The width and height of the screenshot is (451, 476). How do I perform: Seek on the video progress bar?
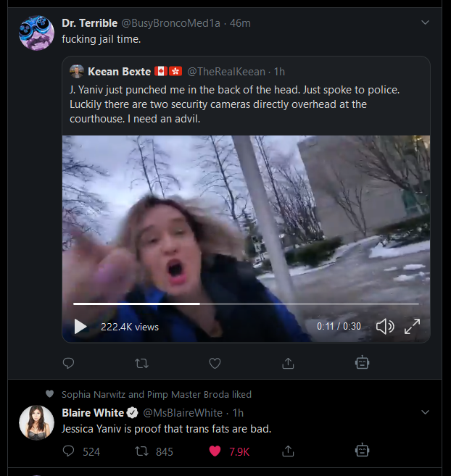(247, 304)
